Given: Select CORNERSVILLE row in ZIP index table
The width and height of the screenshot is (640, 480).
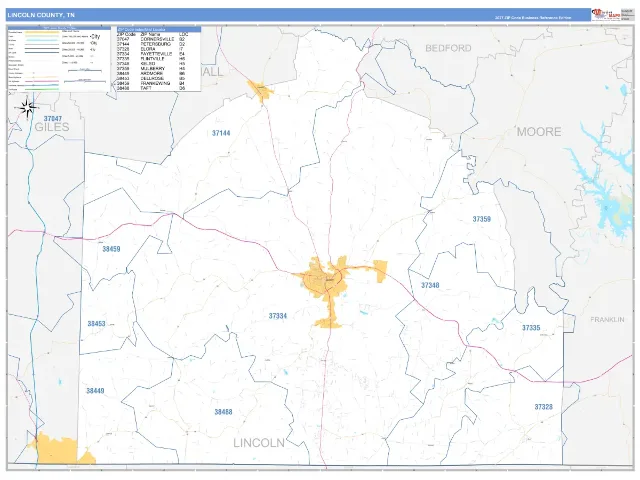Looking at the screenshot, I should [151, 39].
